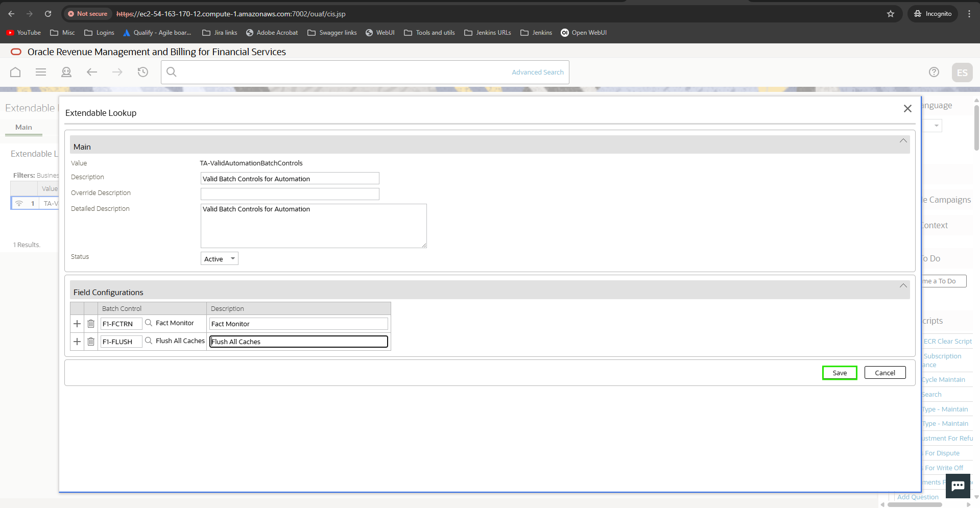The image size is (980, 508).
Task: Close the Extendable Lookup dialog
Action: point(907,109)
